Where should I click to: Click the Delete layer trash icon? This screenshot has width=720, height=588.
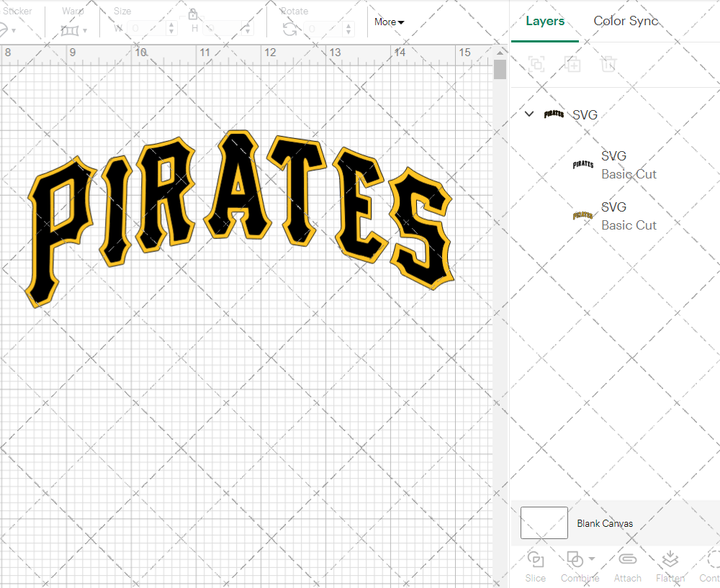[608, 64]
